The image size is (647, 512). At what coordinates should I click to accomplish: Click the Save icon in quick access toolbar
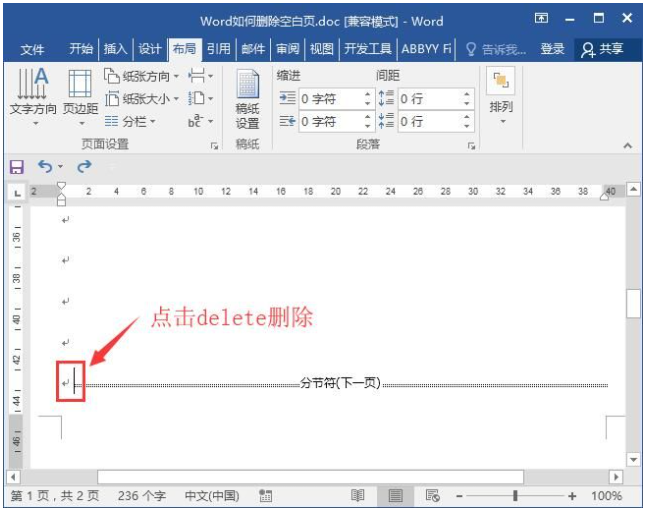[x=16, y=167]
